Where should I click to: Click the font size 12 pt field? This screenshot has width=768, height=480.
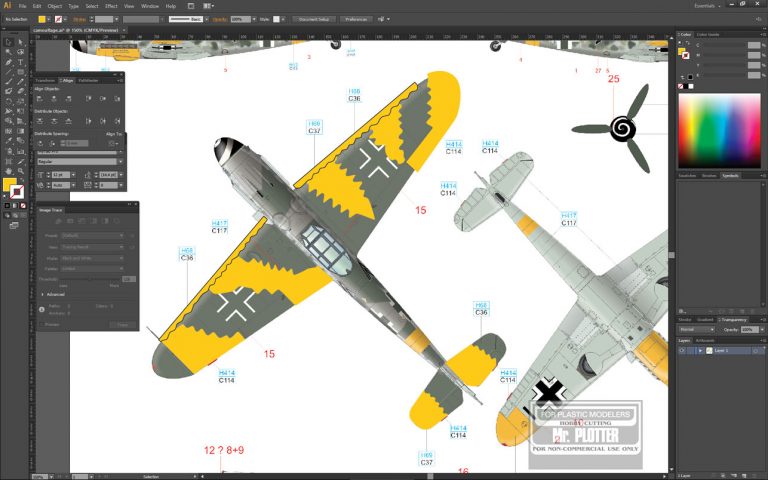click(x=61, y=175)
